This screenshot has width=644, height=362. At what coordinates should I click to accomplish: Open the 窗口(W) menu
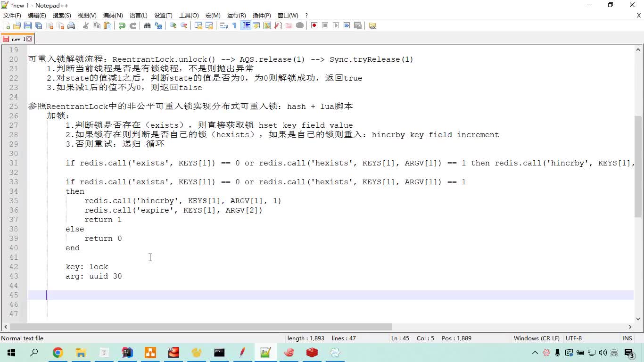coord(288,16)
